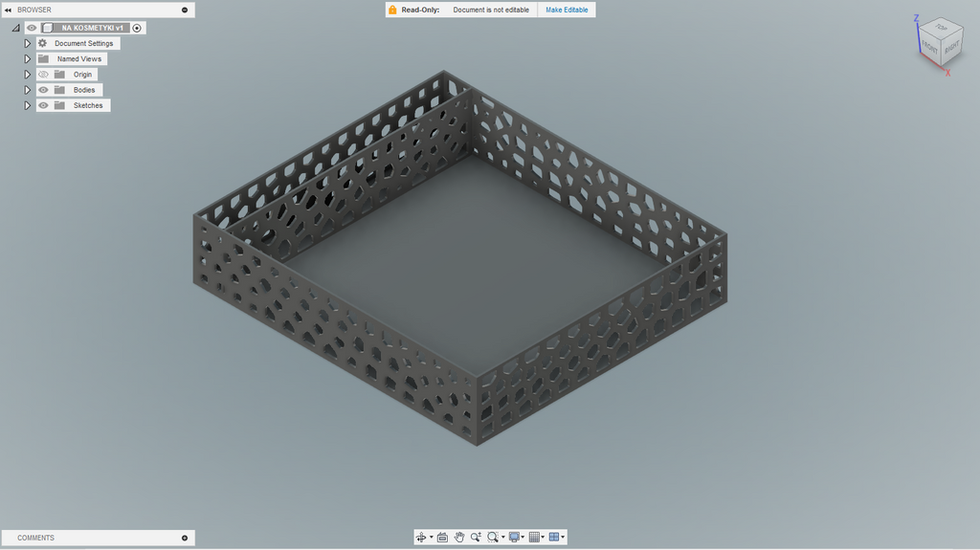Image resolution: width=980 pixels, height=550 pixels.
Task: Open Viewports layout icon
Action: [x=554, y=537]
